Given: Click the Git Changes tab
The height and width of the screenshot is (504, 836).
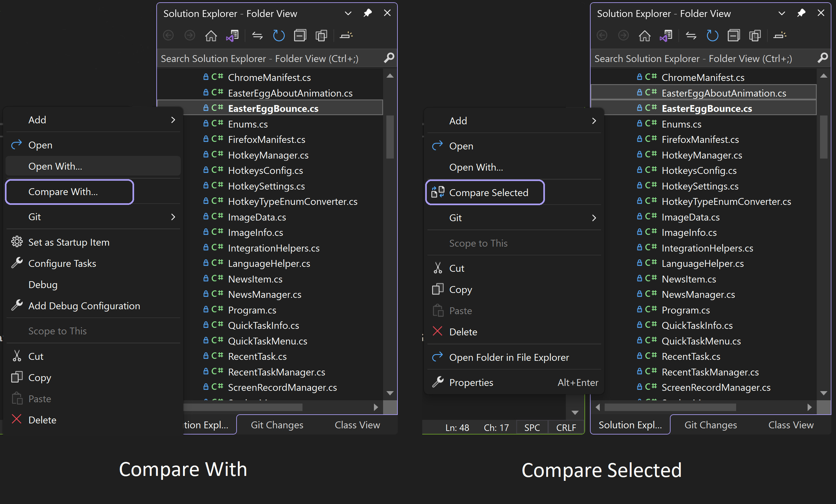Looking at the screenshot, I should 276,425.
